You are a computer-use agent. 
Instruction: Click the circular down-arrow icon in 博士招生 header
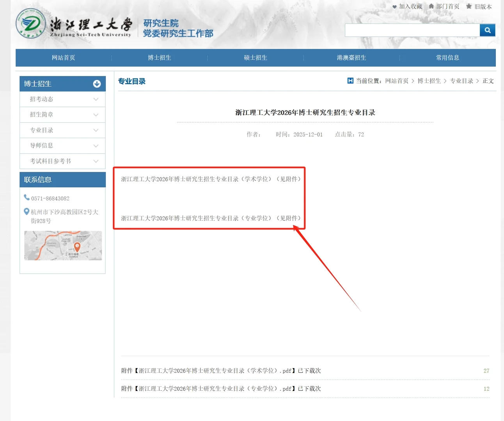pyautogui.click(x=96, y=83)
